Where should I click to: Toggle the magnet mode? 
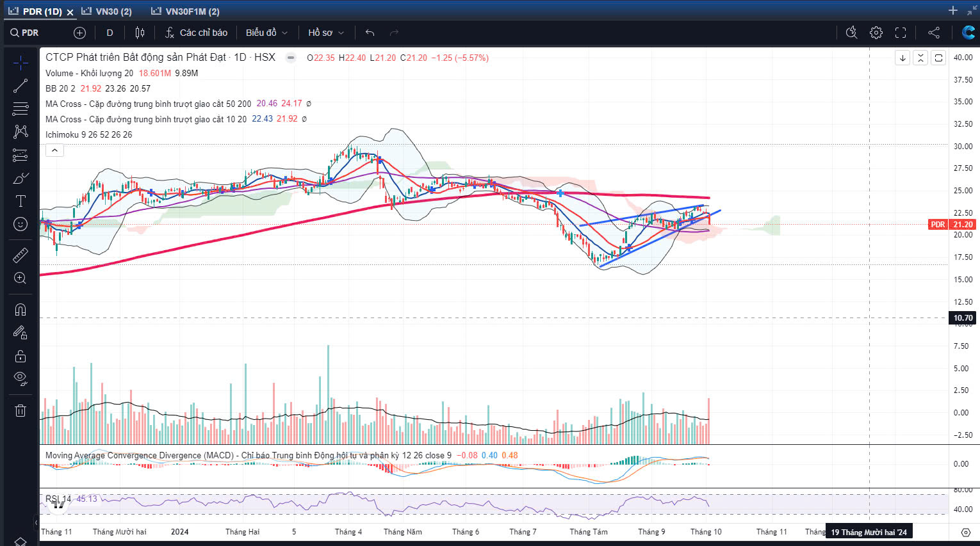(20, 310)
